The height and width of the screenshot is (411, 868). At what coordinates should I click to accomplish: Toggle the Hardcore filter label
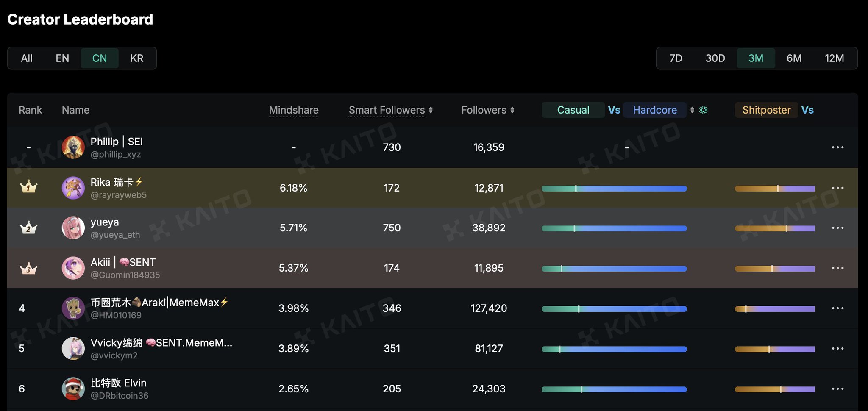[x=654, y=110]
